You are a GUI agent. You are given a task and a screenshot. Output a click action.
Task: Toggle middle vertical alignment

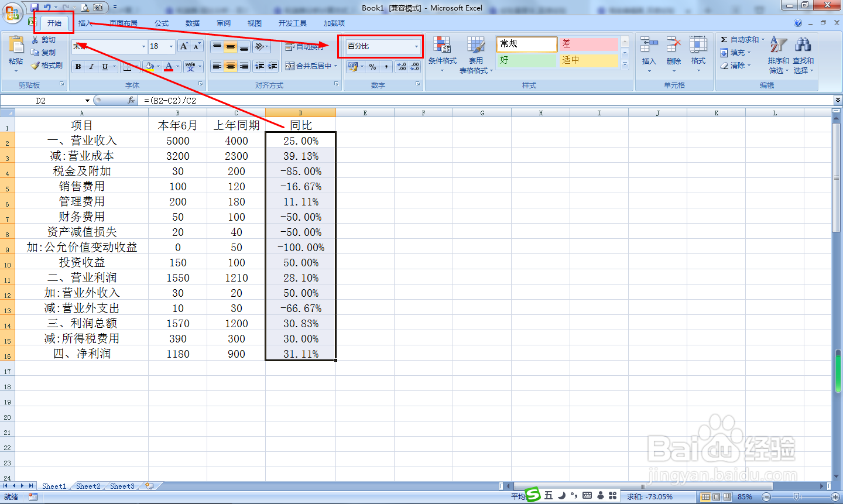pos(231,47)
